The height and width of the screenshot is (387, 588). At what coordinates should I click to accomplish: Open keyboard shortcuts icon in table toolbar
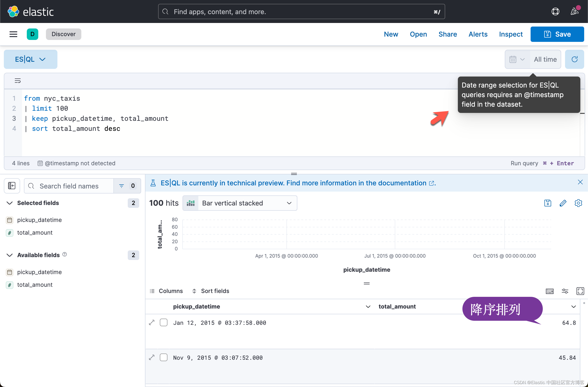549,291
